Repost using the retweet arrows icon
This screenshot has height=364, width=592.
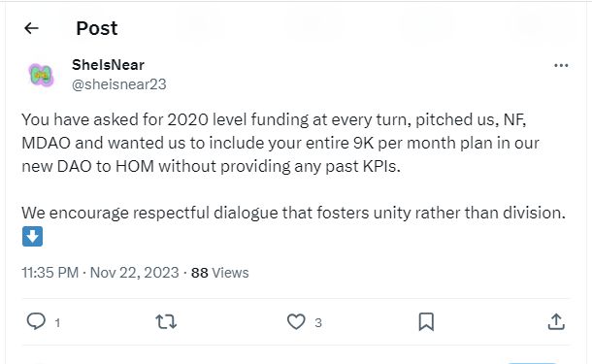point(166,322)
